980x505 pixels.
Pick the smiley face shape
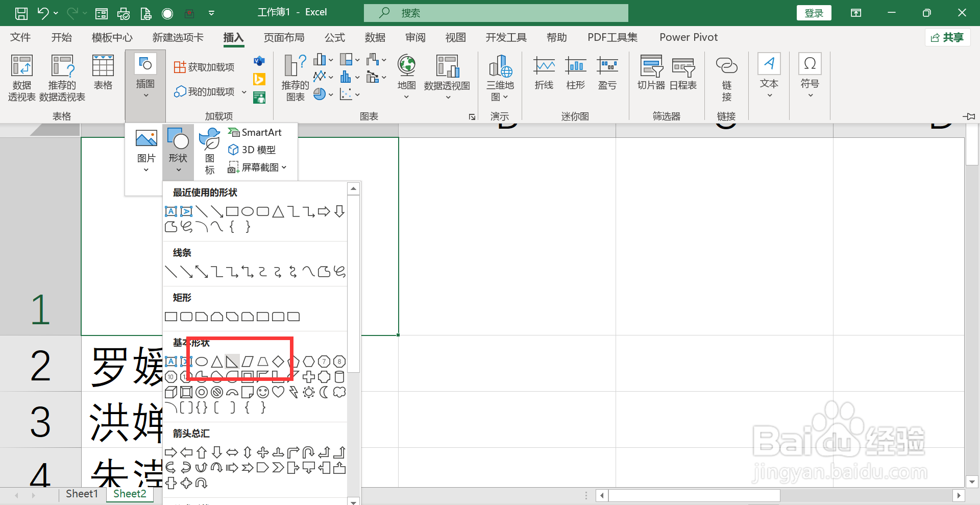[x=263, y=392]
